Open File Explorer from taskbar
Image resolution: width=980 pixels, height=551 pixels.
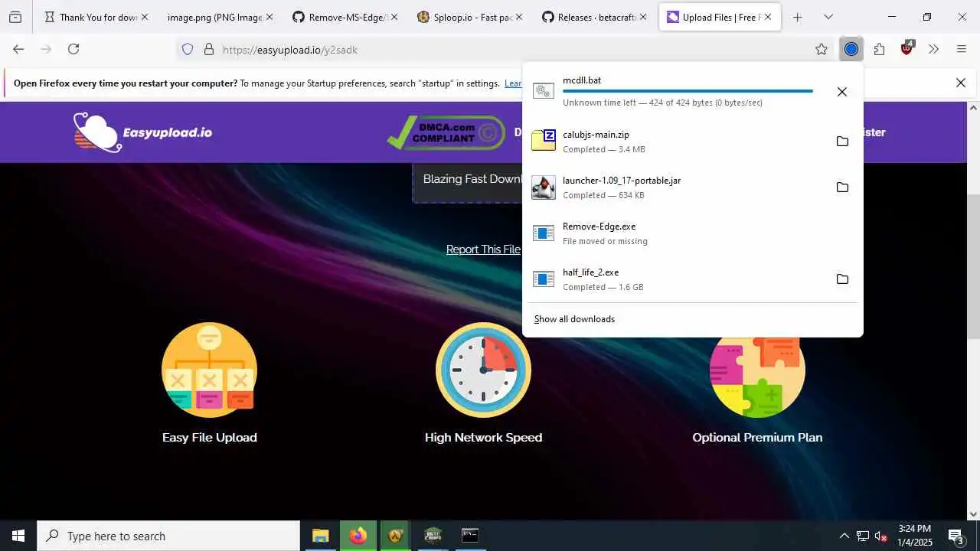(x=320, y=536)
